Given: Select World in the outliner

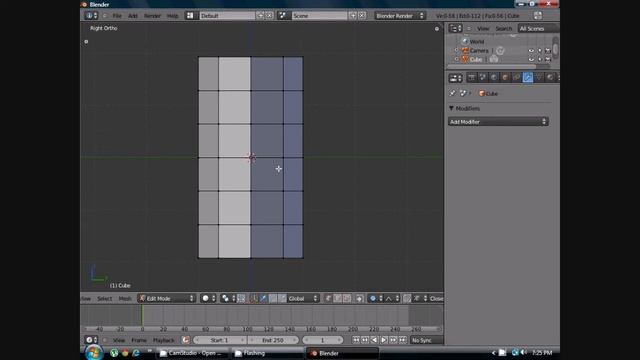Looking at the screenshot, I should [x=477, y=42].
